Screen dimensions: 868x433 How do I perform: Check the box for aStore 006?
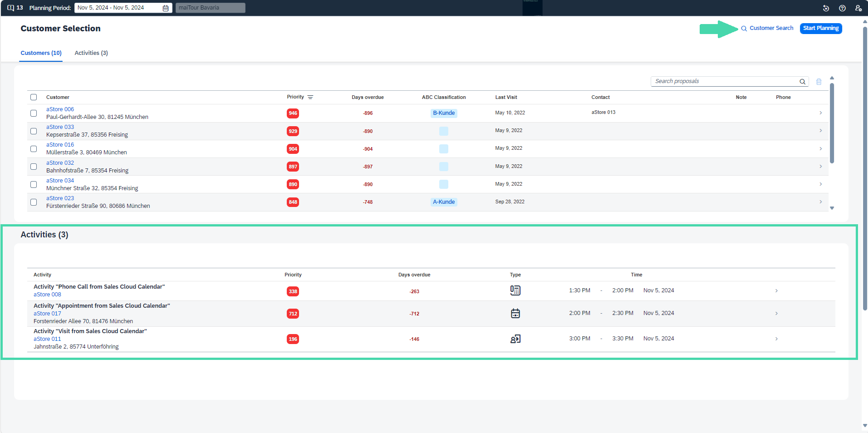click(34, 113)
